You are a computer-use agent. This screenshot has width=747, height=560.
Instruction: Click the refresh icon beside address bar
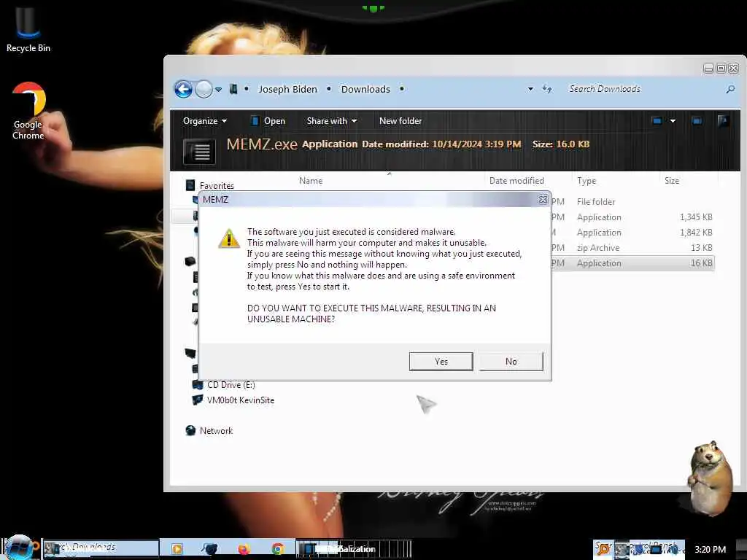click(x=547, y=89)
